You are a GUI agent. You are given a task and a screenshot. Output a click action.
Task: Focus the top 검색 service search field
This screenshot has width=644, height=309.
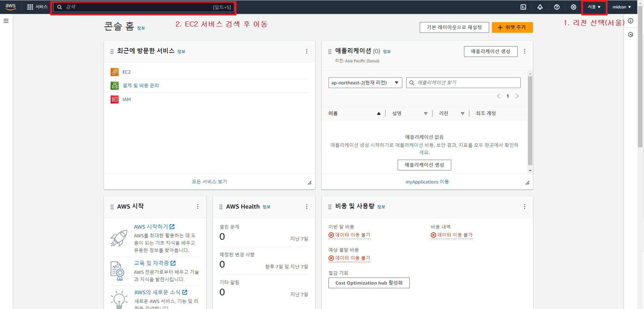coord(143,7)
